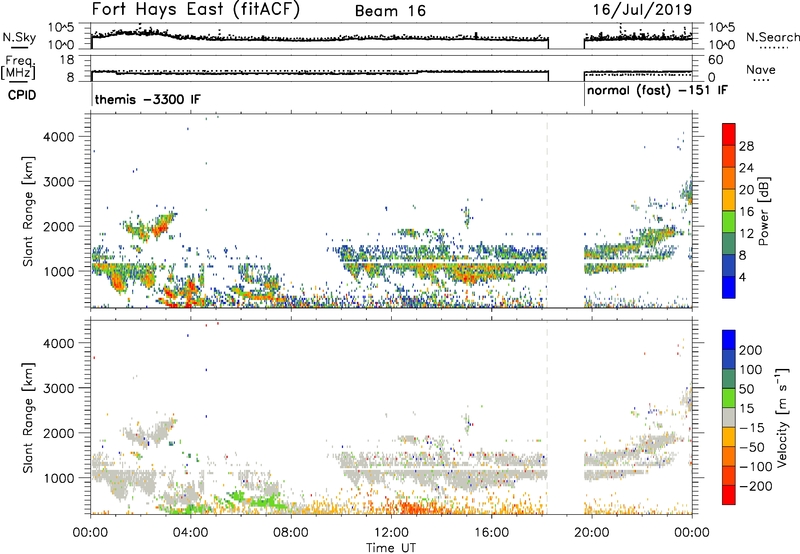Select the 'Beam 16' label
The width and height of the screenshot is (800, 554).
click(390, 11)
